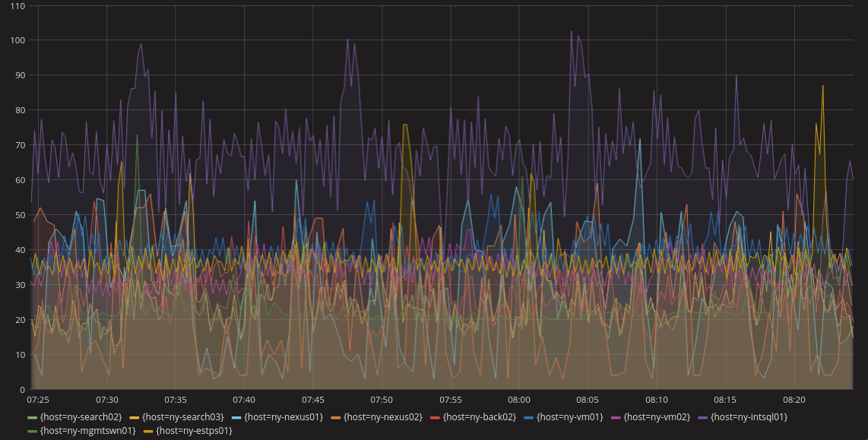Select the ny-nexus02 legend entry
The image size is (868, 440).
[x=382, y=417]
